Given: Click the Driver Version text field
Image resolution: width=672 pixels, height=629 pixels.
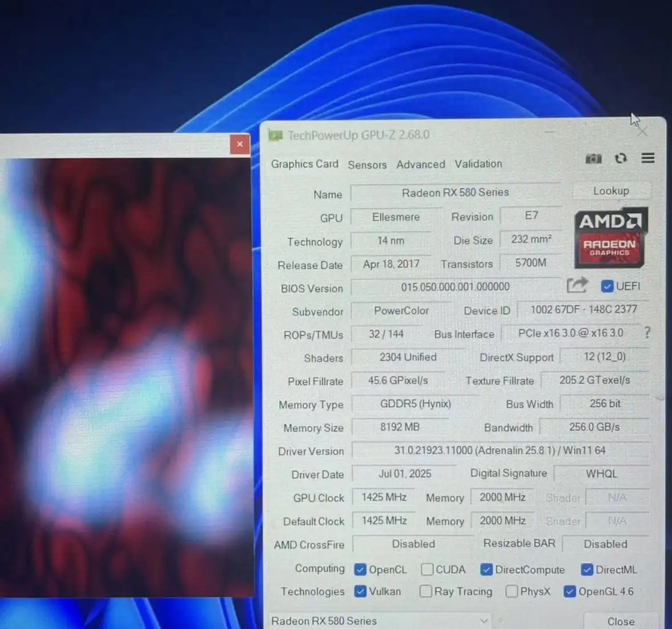Looking at the screenshot, I should click(x=500, y=451).
